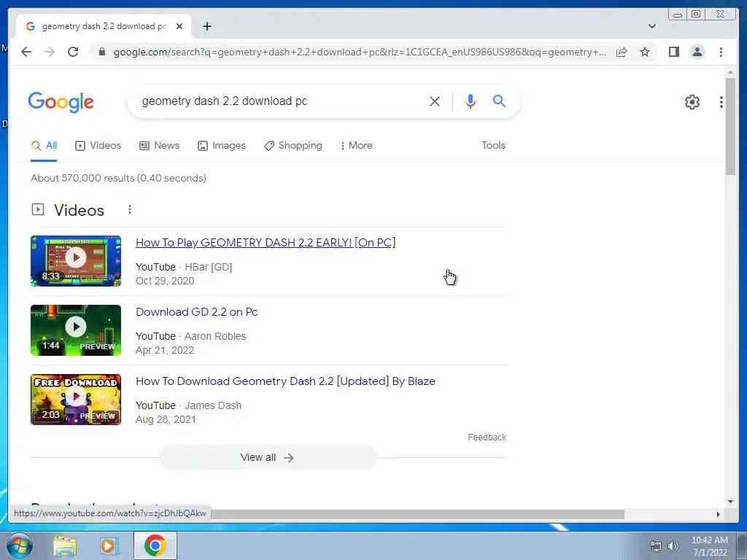Open How To Download Geometry Dash 2.2 By Blaze

click(285, 381)
